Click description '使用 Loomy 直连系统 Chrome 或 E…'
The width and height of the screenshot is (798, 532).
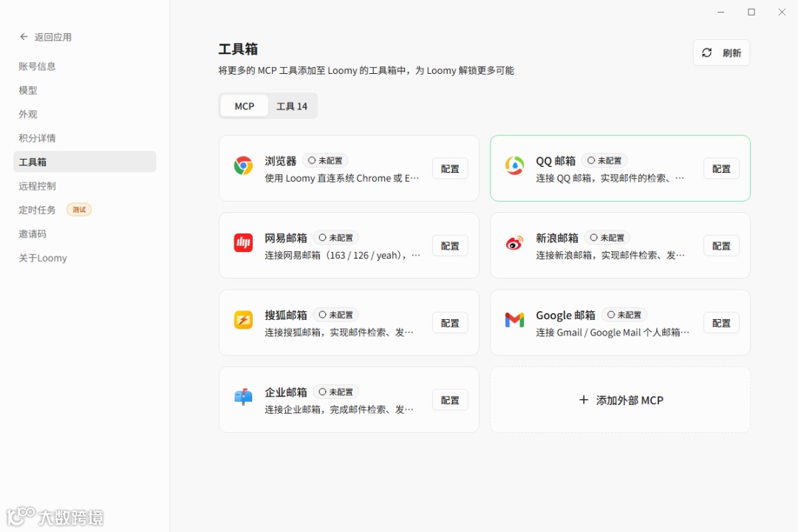[x=342, y=178]
